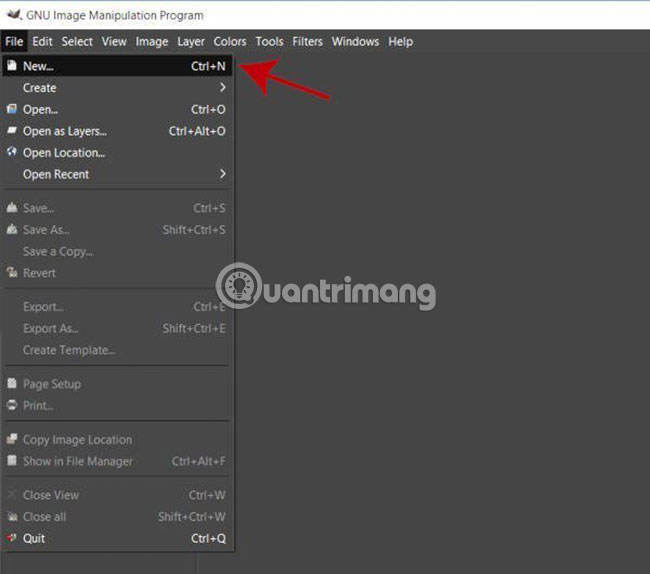Viewport: 650px width, 574px height.
Task: Choose Close all menu entry
Action: coord(117,516)
